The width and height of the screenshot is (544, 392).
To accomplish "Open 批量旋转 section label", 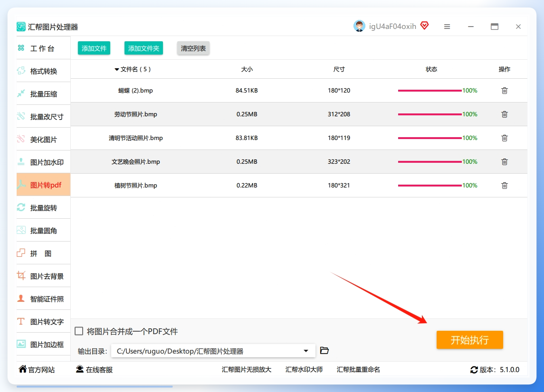I will coord(44,208).
